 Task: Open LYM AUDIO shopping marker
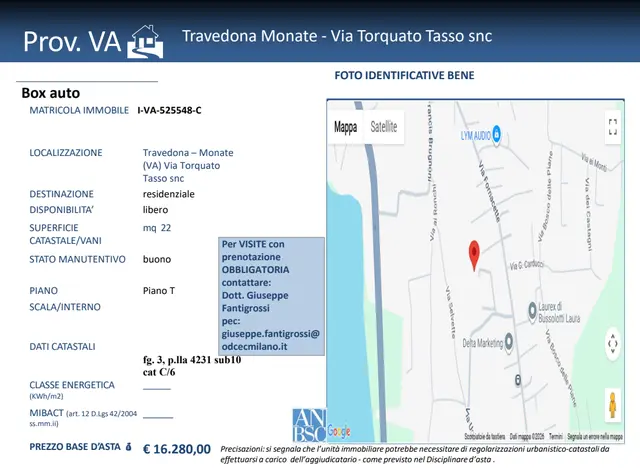click(497, 134)
